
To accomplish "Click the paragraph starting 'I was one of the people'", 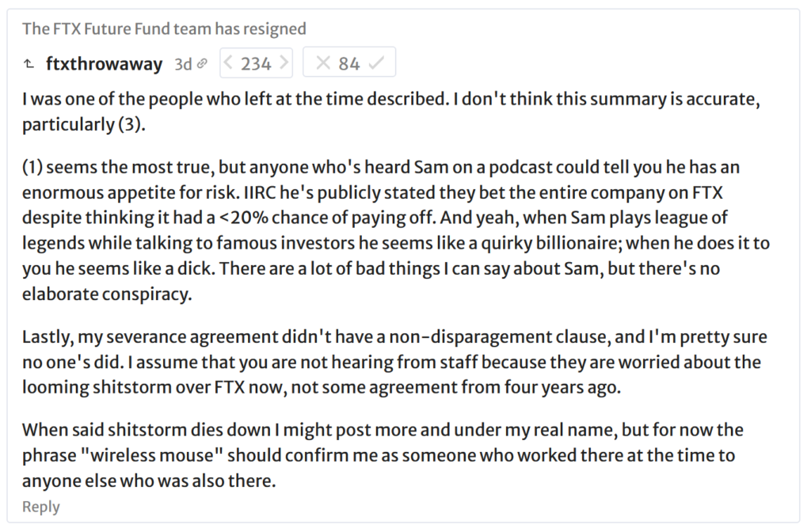I will point(317,99).
